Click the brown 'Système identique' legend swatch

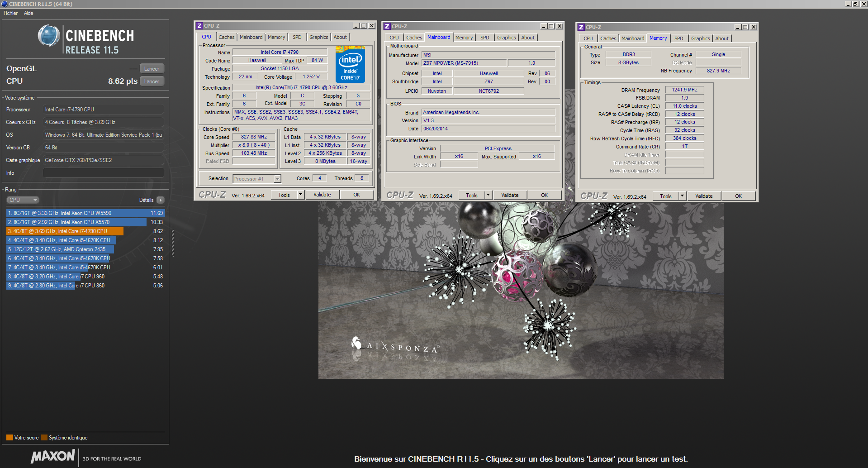tap(44, 438)
